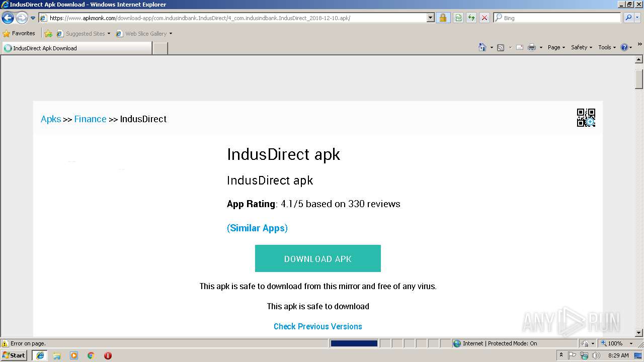Screen dimensions: 644x362
Task: Open Windows Media Player taskbar icon
Action: tap(74, 355)
